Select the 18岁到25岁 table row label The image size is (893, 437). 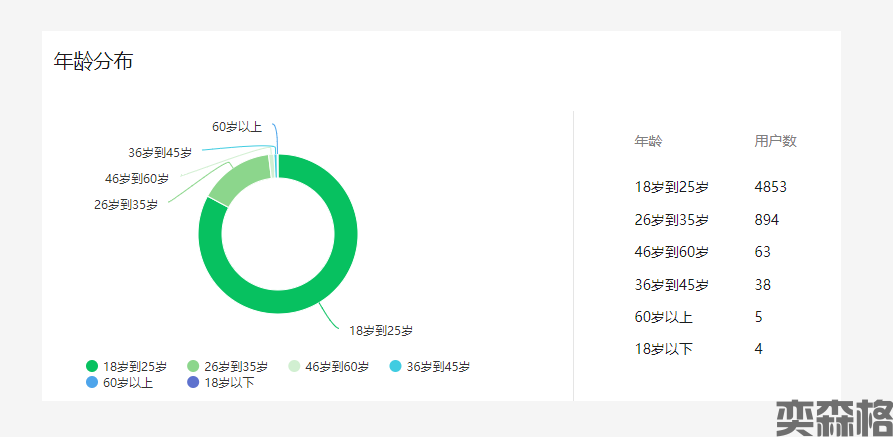click(672, 187)
